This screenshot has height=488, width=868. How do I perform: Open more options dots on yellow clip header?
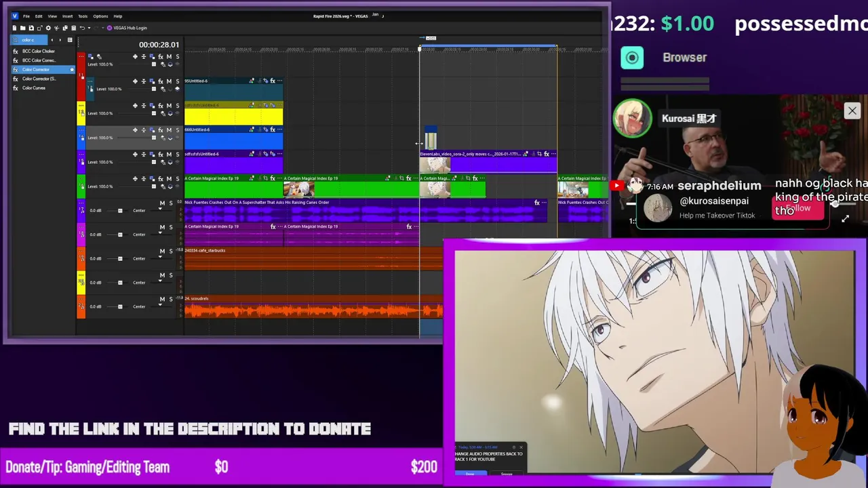(x=279, y=105)
